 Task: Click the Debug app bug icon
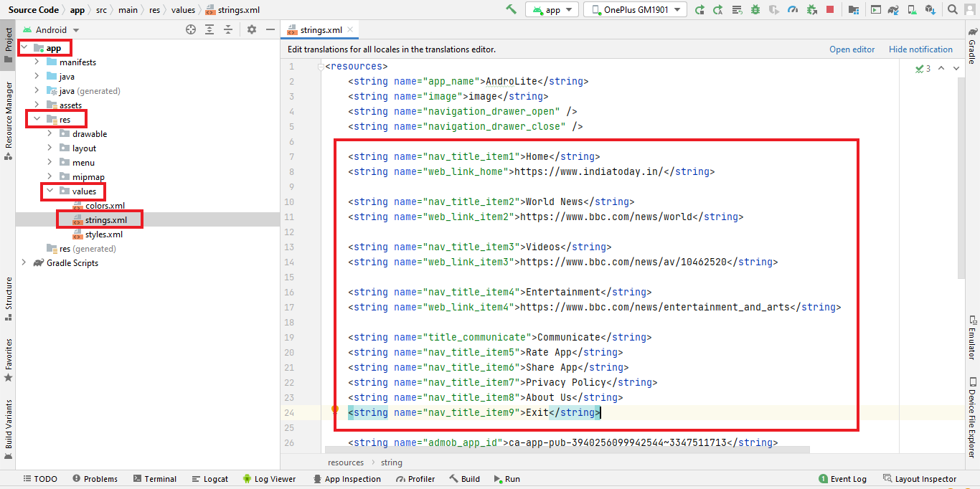tap(755, 9)
